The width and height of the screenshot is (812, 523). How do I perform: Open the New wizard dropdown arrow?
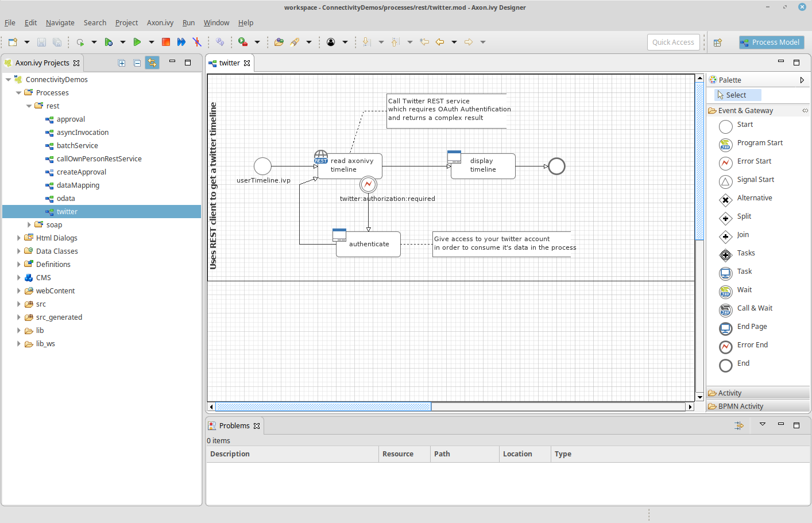click(26, 42)
